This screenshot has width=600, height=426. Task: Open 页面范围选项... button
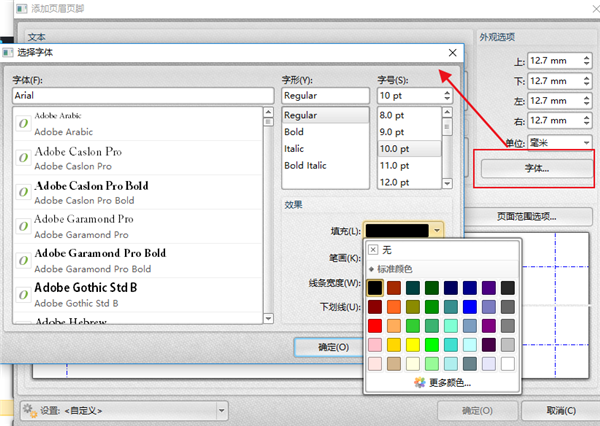[526, 217]
